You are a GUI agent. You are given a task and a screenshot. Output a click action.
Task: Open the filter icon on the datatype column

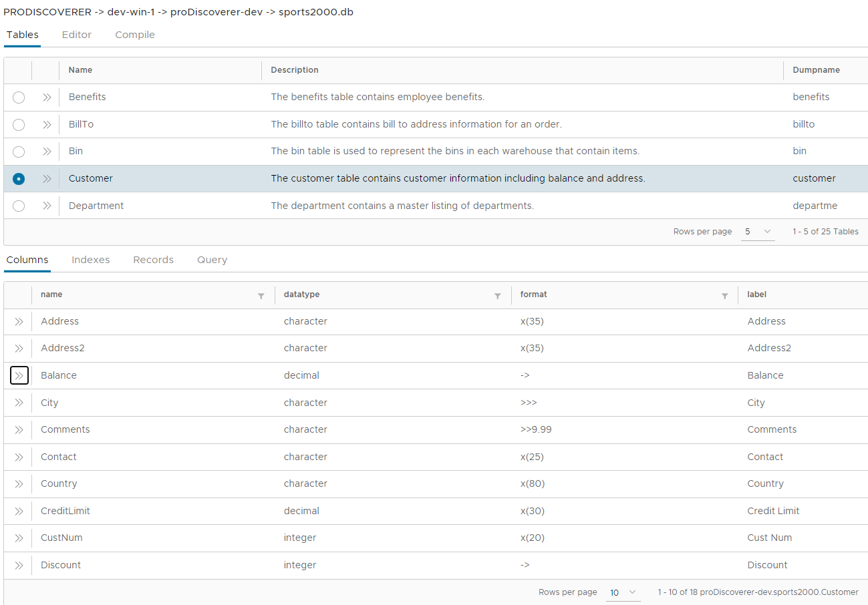(x=497, y=294)
